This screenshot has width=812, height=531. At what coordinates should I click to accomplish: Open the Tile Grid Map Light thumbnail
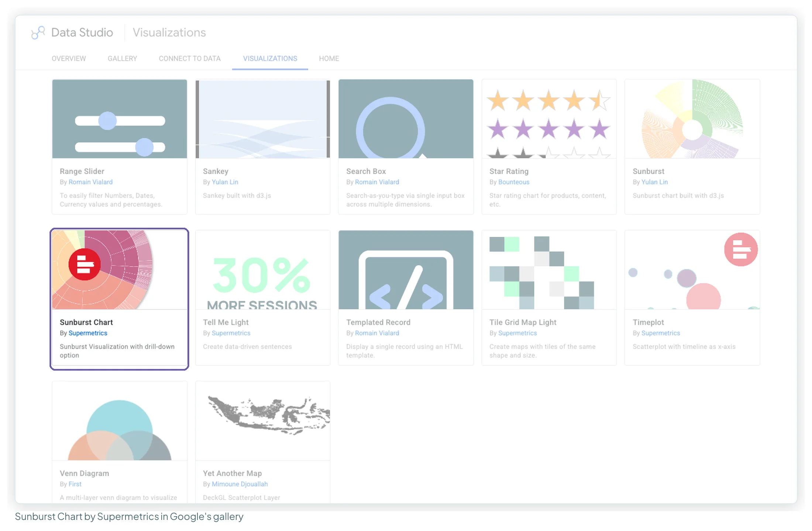549,270
